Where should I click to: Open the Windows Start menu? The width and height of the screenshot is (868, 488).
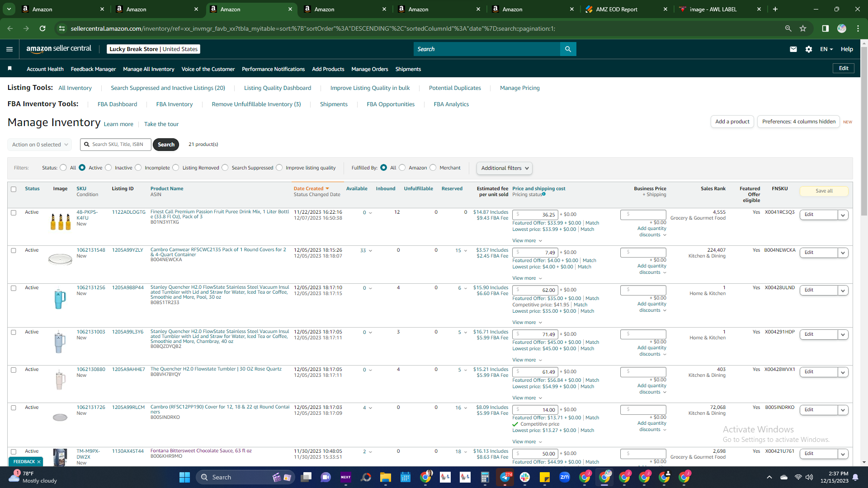(x=184, y=477)
